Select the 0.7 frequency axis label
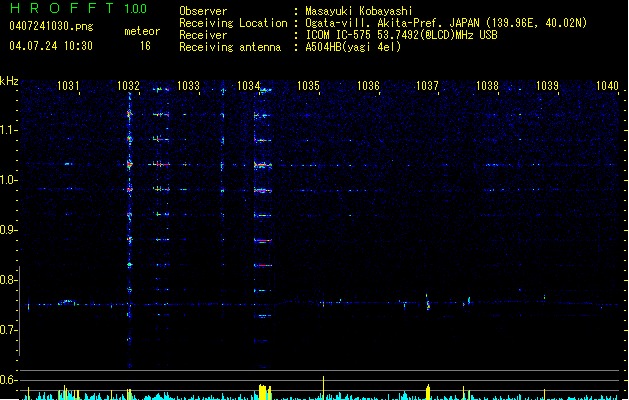629x400 pixels. coord(7,330)
